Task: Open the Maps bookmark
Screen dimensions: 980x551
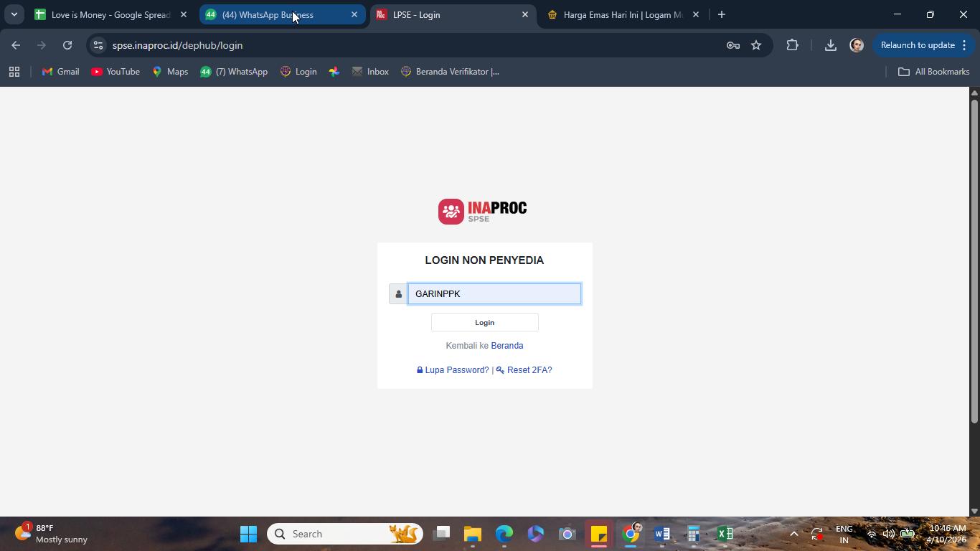Action: point(170,72)
